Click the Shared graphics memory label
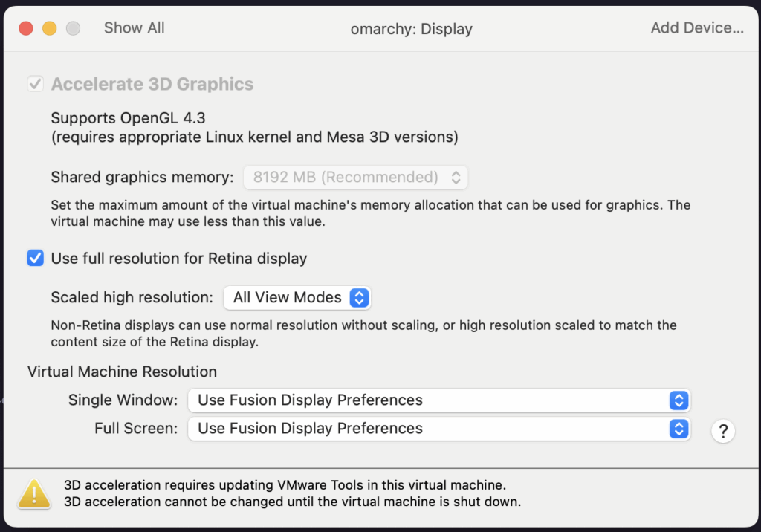The width and height of the screenshot is (761, 532). click(x=142, y=177)
